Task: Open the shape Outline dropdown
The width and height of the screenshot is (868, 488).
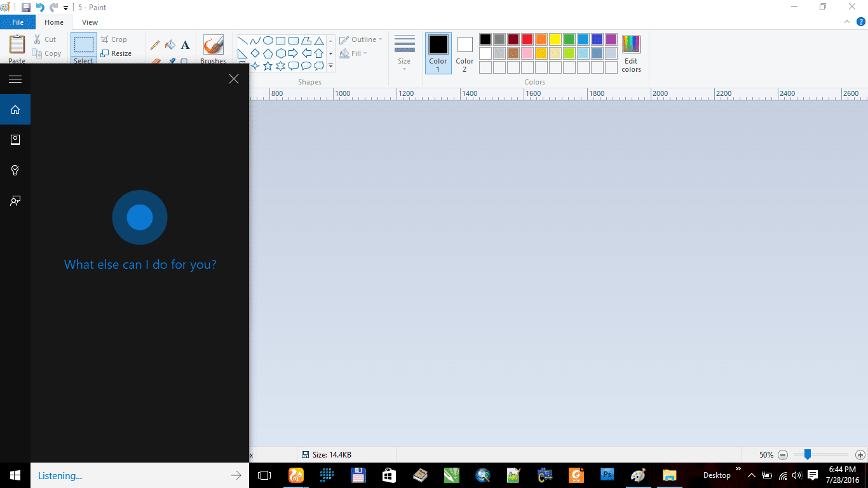Action: tap(361, 39)
